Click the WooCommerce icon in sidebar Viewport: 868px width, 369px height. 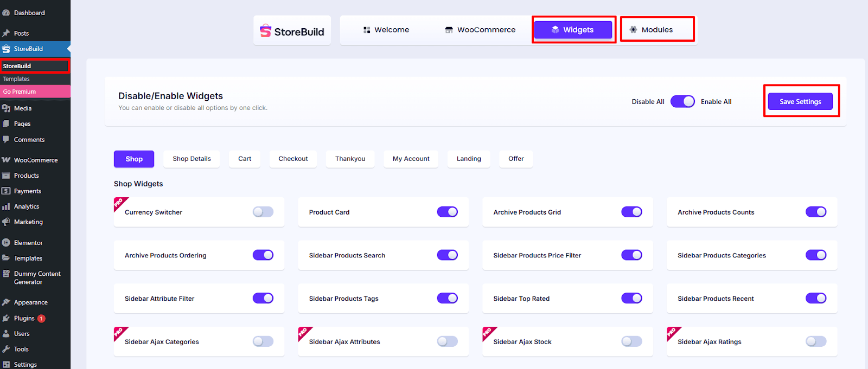pos(6,160)
